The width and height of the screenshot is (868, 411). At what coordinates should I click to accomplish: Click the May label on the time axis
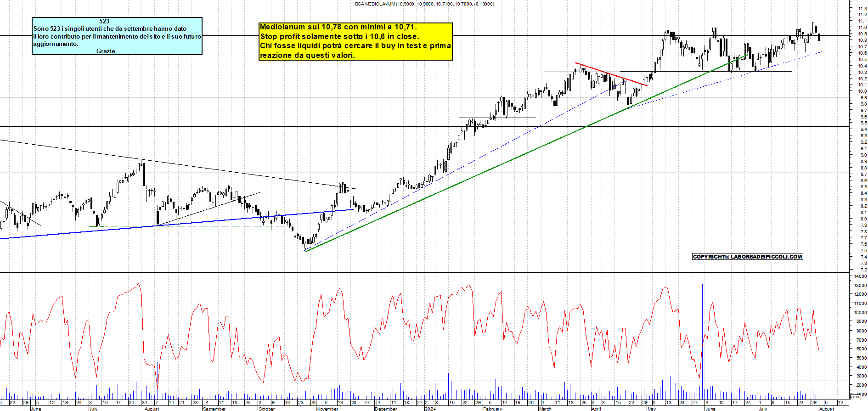(652, 409)
